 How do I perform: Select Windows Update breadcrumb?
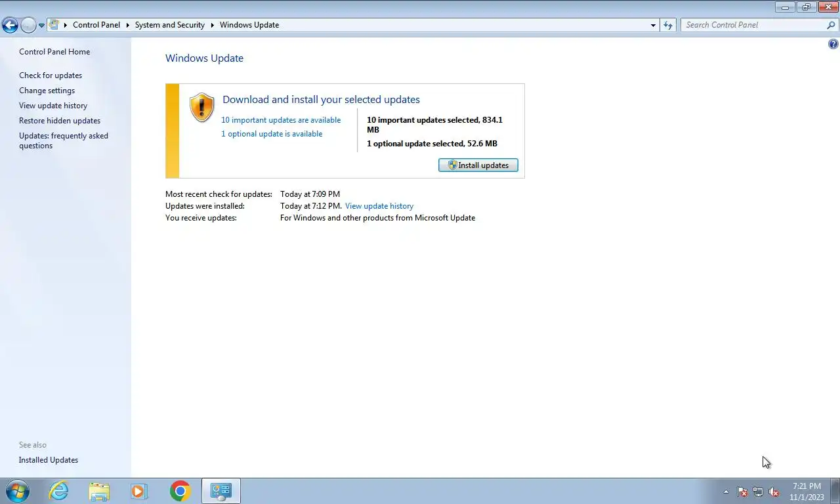249,25
